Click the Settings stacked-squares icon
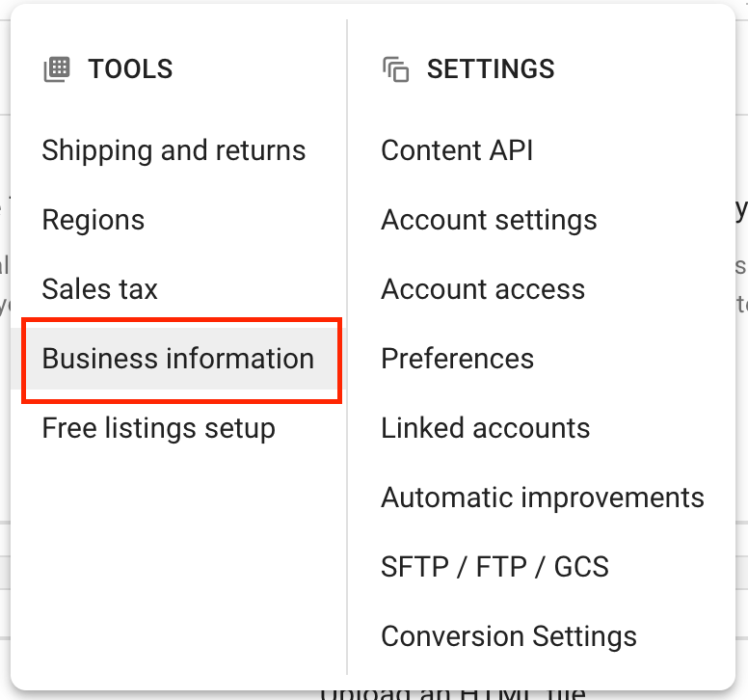This screenshot has height=700, width=748. (395, 69)
